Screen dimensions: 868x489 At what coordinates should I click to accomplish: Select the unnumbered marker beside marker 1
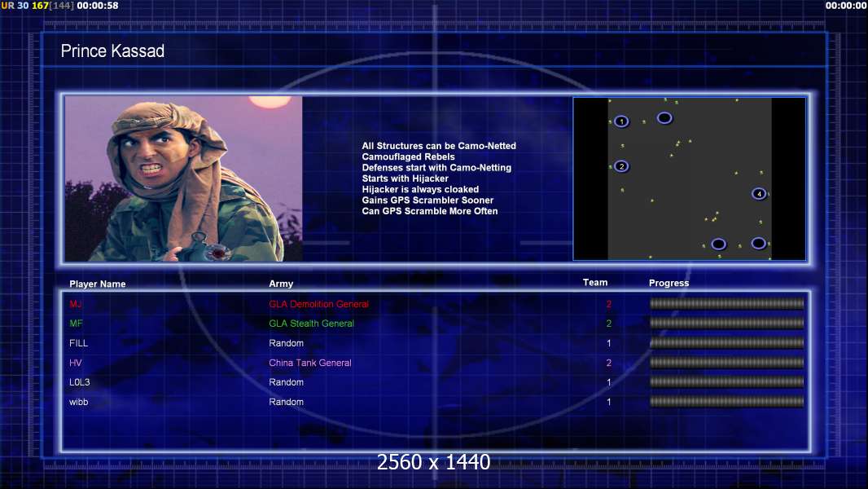point(664,118)
